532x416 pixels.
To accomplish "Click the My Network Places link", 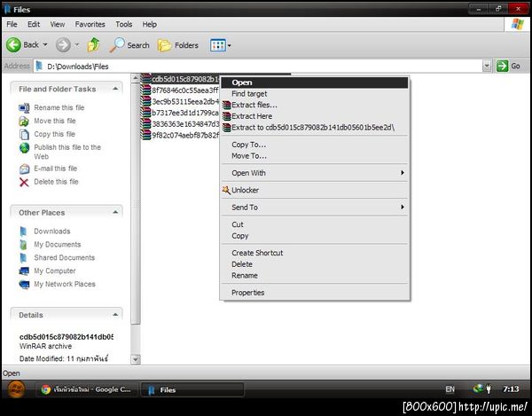I will 65,284.
